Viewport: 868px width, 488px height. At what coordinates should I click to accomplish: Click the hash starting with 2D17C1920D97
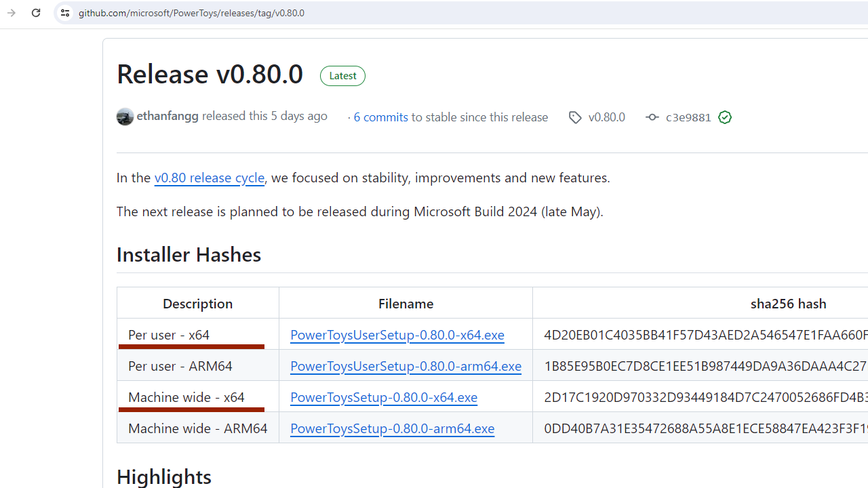click(x=705, y=396)
